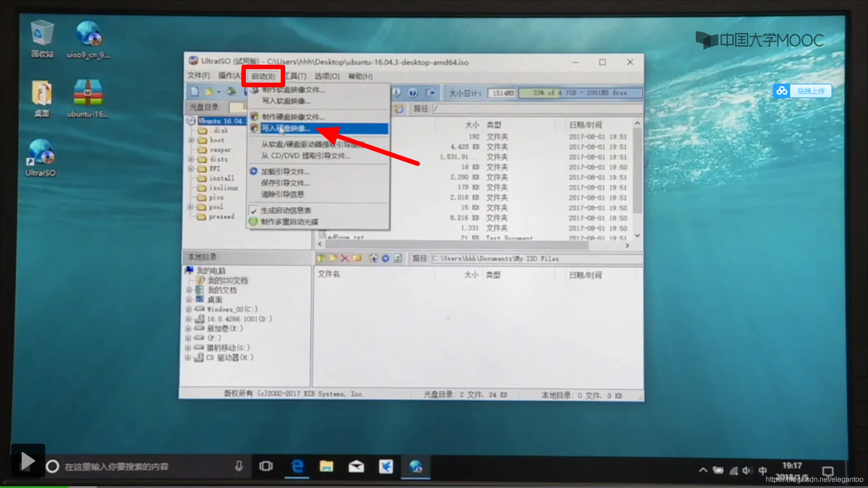Expand the boot folder in the ISO tree
868x488 pixels.
192,140
